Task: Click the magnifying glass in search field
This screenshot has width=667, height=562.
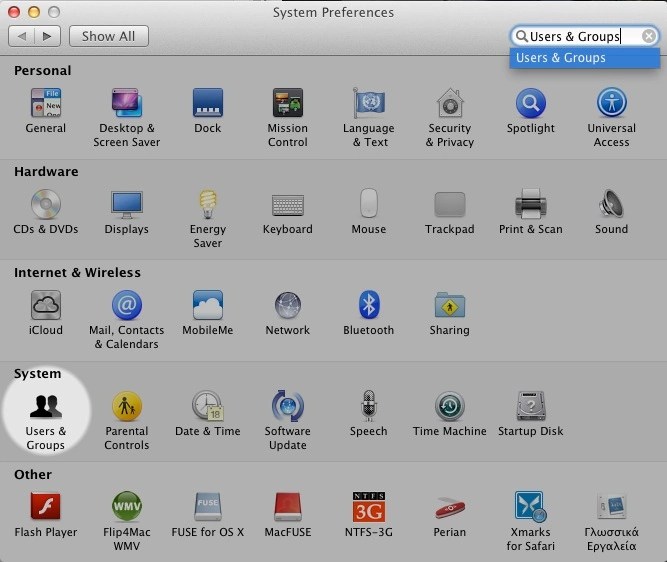Action: tap(521, 36)
